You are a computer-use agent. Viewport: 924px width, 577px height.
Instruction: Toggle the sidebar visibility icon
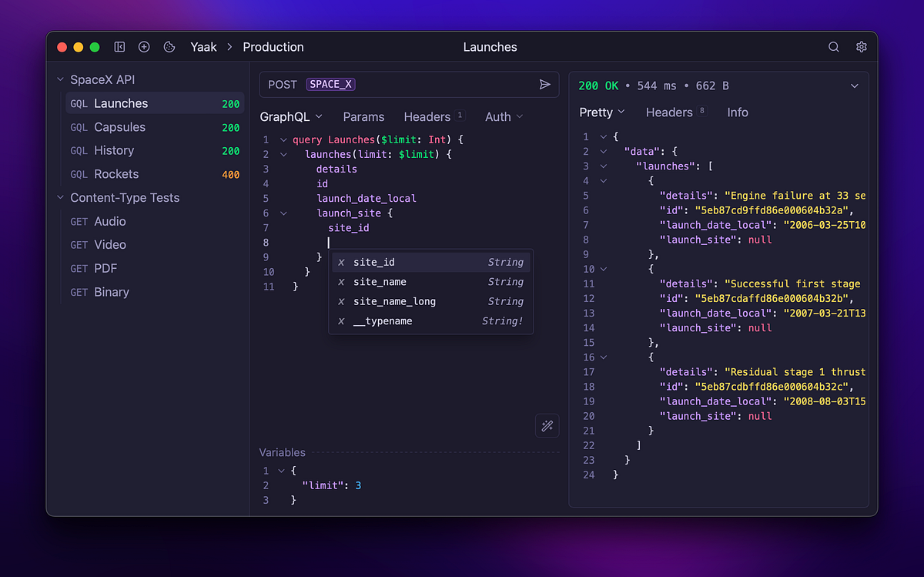(x=119, y=46)
